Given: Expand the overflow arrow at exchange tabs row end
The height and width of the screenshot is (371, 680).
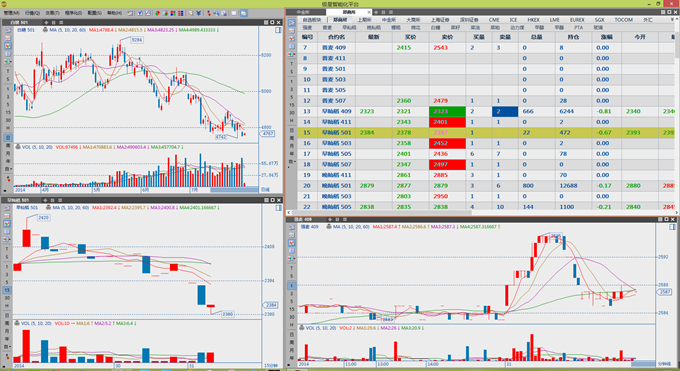Looking at the screenshot, I should 673,20.
